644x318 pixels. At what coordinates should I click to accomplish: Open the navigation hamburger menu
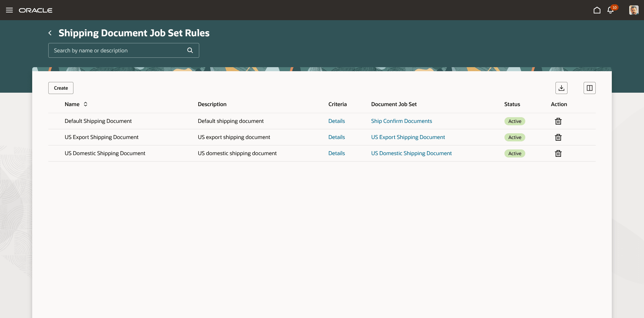[9, 10]
